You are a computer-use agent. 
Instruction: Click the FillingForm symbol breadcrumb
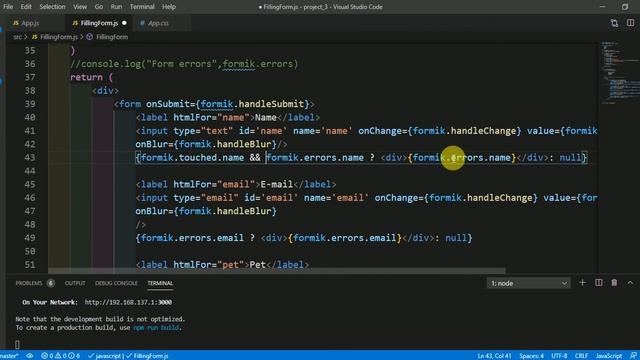[x=112, y=37]
